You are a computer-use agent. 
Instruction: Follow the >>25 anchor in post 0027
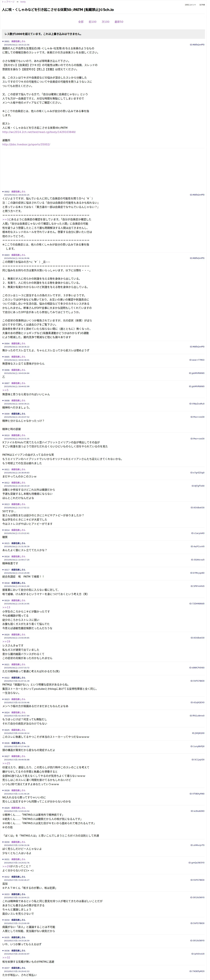(6, 763)
